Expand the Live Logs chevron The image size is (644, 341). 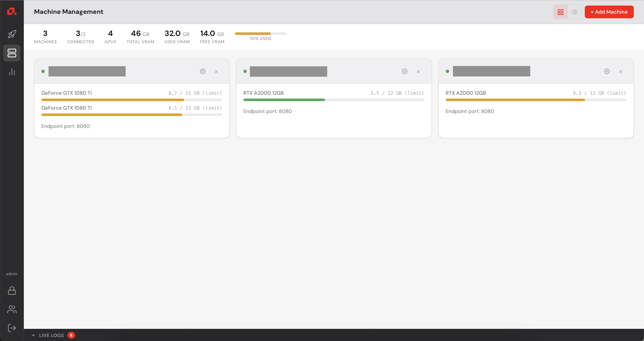tap(33, 335)
